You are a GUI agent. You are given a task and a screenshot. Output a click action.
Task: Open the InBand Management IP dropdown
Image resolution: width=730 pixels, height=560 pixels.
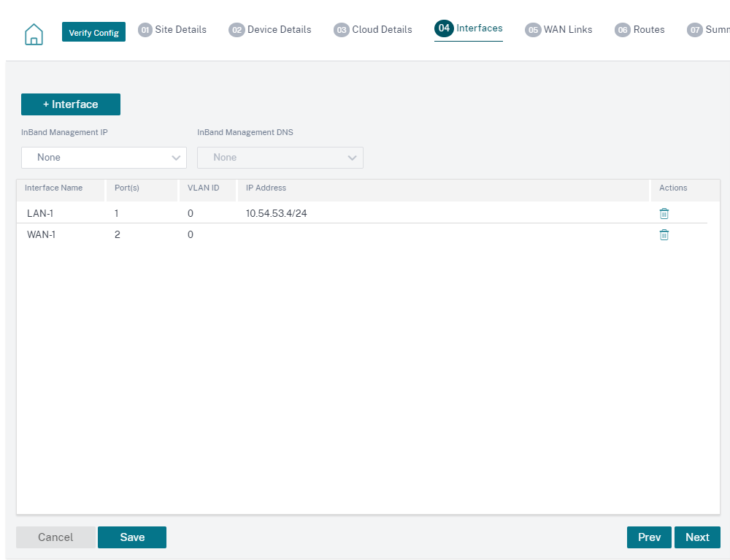pyautogui.click(x=104, y=158)
